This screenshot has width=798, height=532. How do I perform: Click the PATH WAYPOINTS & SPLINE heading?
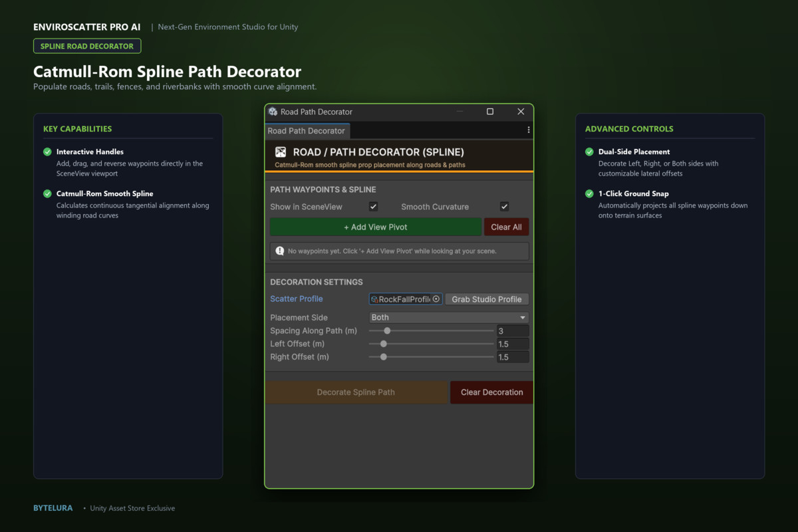click(x=323, y=190)
